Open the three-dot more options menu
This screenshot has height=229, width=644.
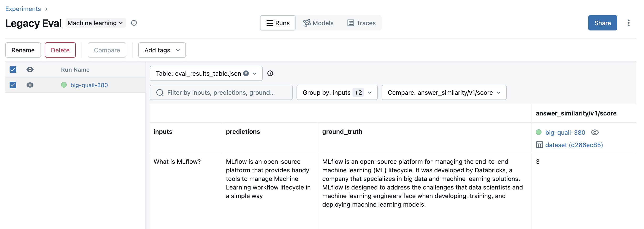tap(629, 23)
